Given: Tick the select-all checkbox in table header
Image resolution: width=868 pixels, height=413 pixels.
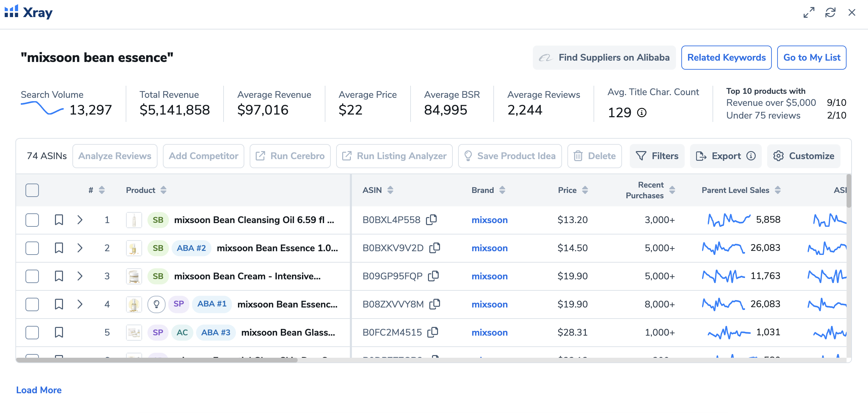Looking at the screenshot, I should [x=32, y=190].
